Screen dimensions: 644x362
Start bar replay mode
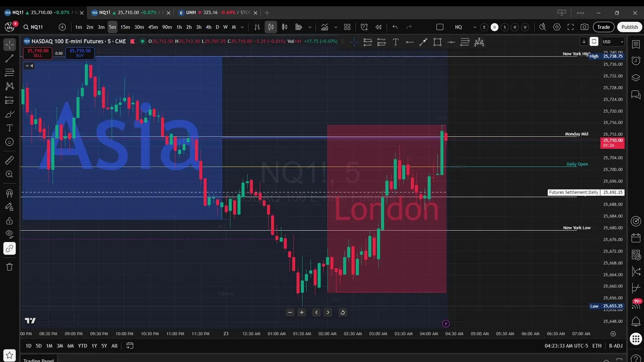pyautogui.click(x=378, y=27)
